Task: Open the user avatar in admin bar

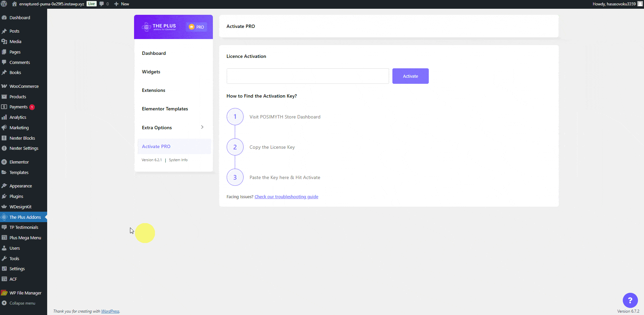Action: (x=640, y=4)
